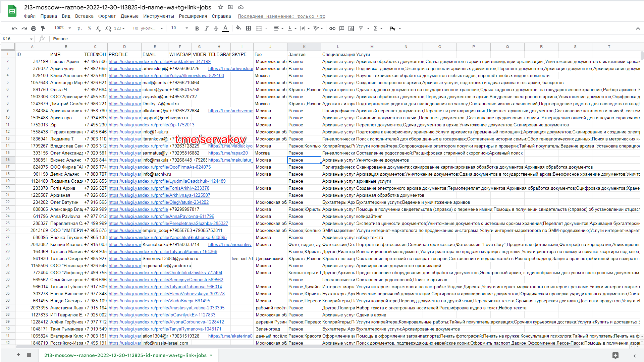
Task: Click the document title to rename
Action: pos(118,7)
